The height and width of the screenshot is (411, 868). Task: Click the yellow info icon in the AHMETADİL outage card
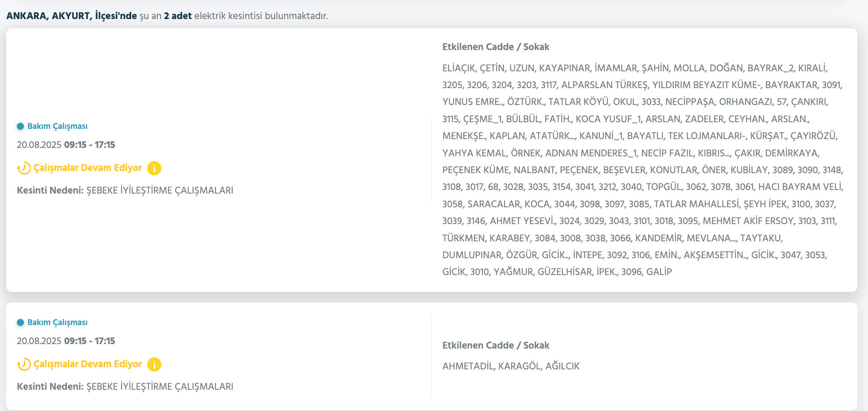[x=154, y=364]
